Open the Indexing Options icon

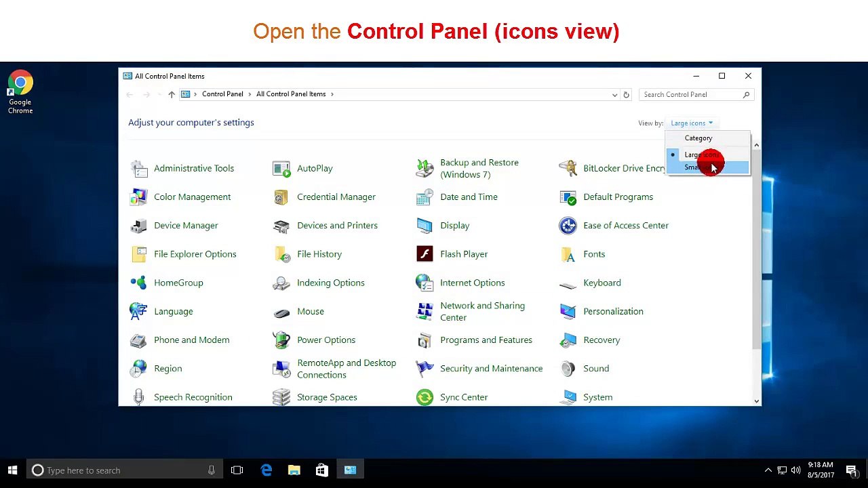pos(281,283)
